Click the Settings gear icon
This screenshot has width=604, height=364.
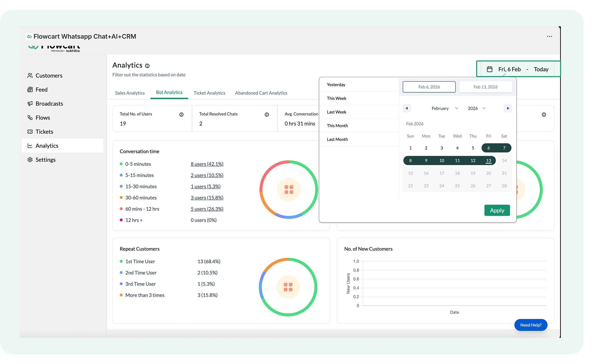[x=30, y=160]
